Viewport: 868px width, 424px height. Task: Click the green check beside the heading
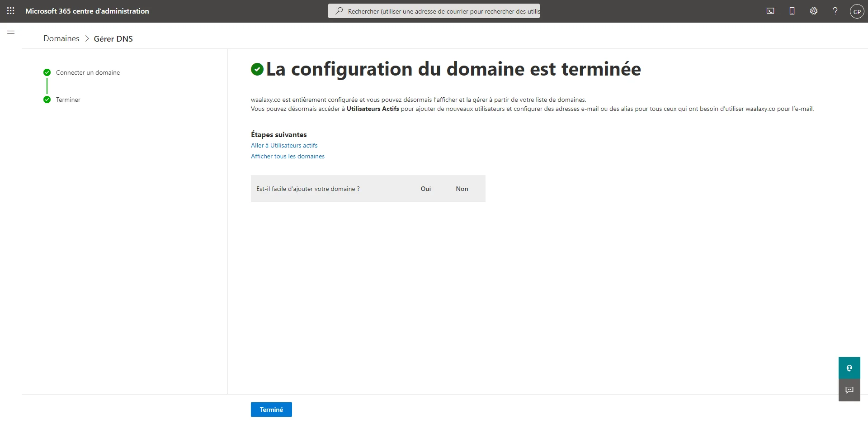pos(257,69)
